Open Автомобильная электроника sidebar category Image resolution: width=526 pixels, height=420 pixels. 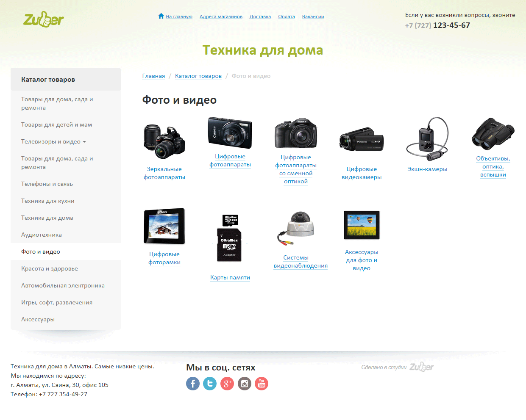point(63,285)
